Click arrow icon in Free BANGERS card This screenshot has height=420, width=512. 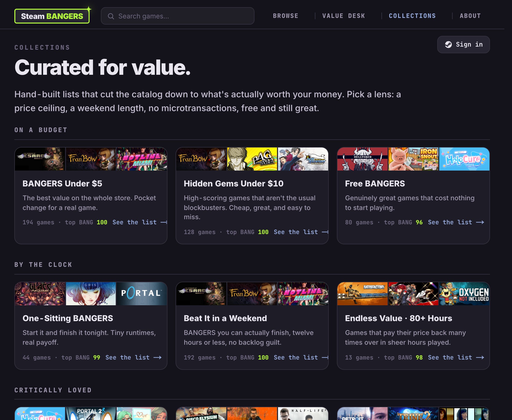pos(480,222)
